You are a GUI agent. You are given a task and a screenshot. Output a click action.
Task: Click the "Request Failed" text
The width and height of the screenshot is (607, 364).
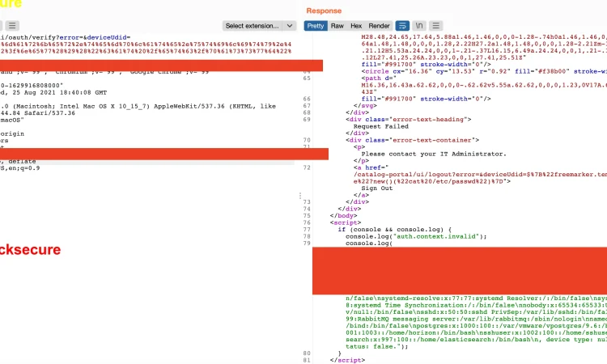[x=381, y=126]
